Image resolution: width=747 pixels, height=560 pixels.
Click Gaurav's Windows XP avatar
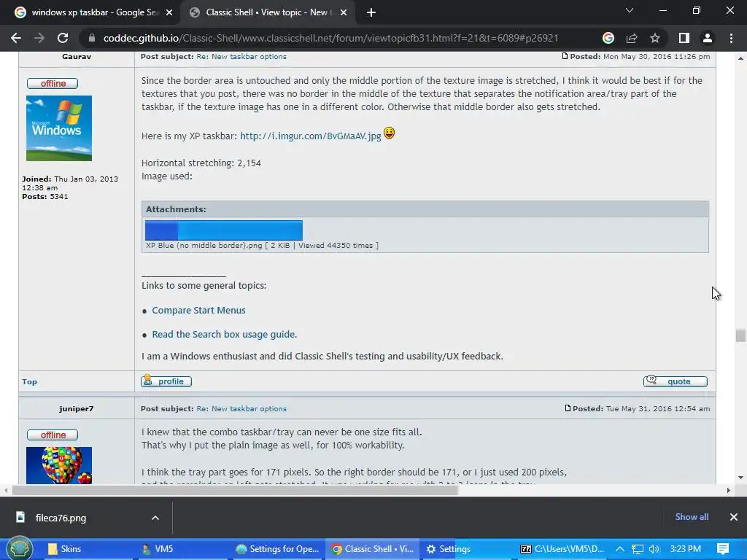pyautogui.click(x=59, y=128)
